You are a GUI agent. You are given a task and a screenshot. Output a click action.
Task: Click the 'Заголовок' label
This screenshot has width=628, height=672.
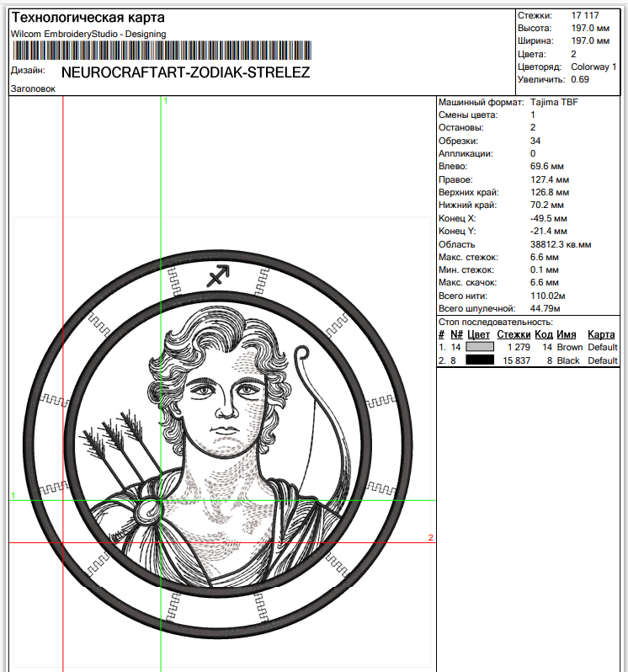pos(33,88)
